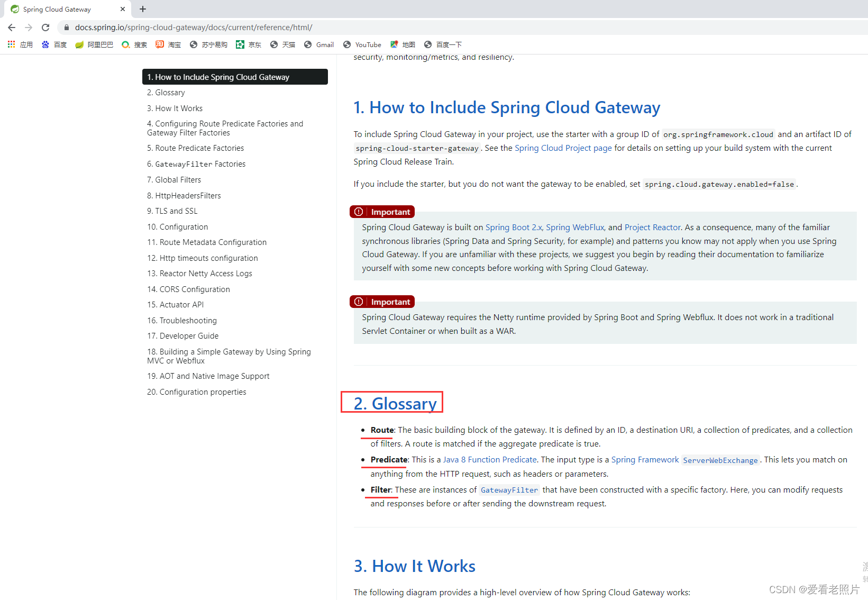This screenshot has height=600, width=868.
Task: Follow the 'Spring WebFlux' link
Action: pyautogui.click(x=575, y=228)
